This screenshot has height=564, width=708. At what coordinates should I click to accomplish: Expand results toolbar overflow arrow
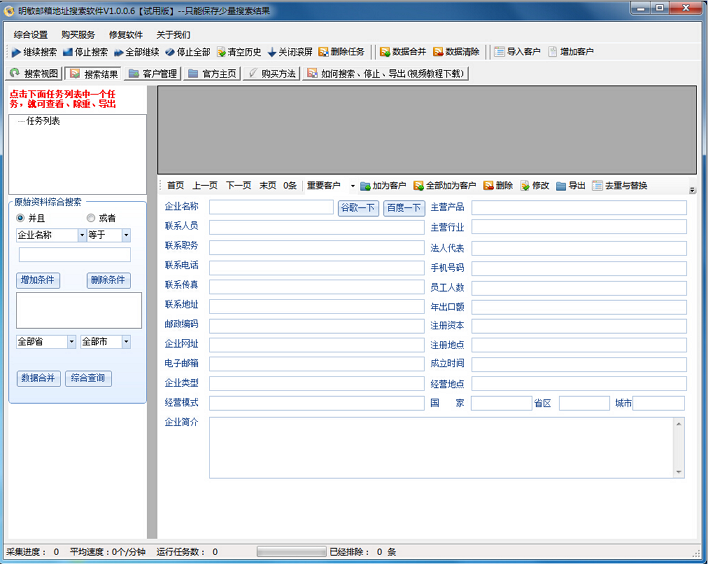(x=692, y=190)
